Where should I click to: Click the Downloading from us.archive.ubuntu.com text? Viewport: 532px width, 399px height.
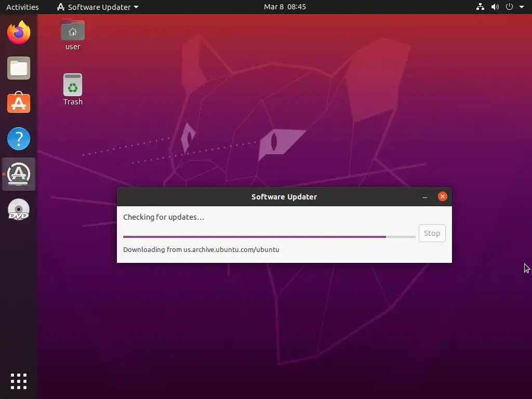[201, 250]
